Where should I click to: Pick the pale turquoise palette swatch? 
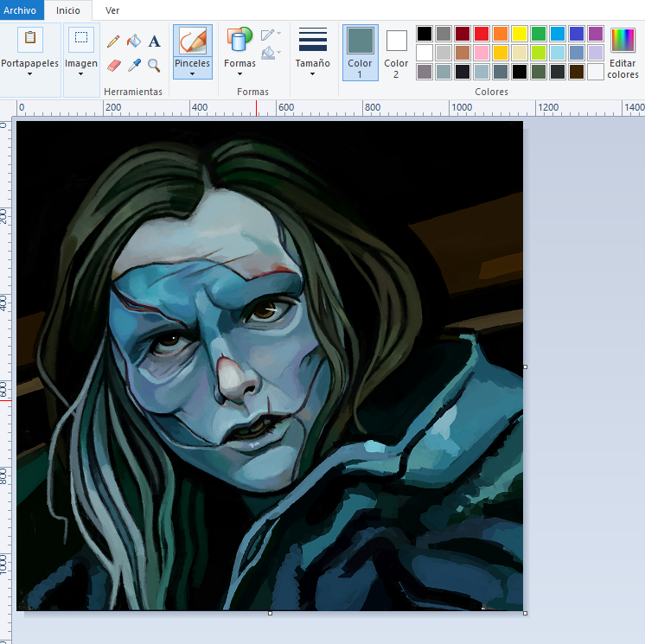[x=558, y=53]
